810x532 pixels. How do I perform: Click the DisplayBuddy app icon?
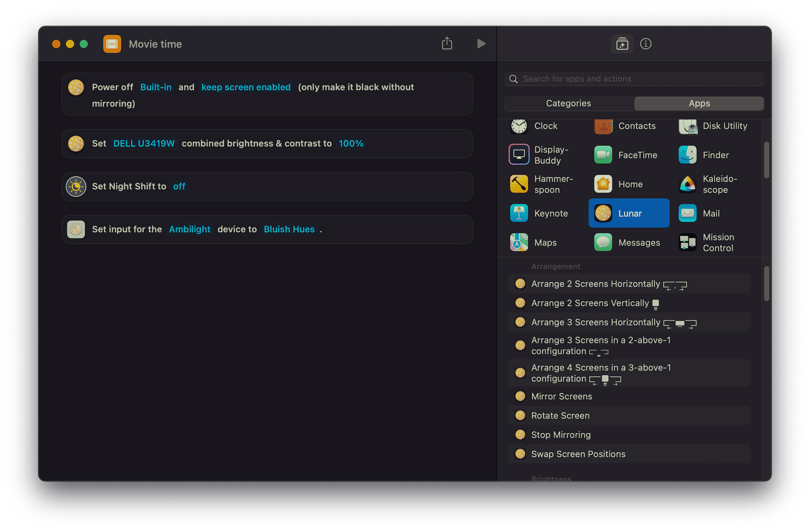(518, 154)
